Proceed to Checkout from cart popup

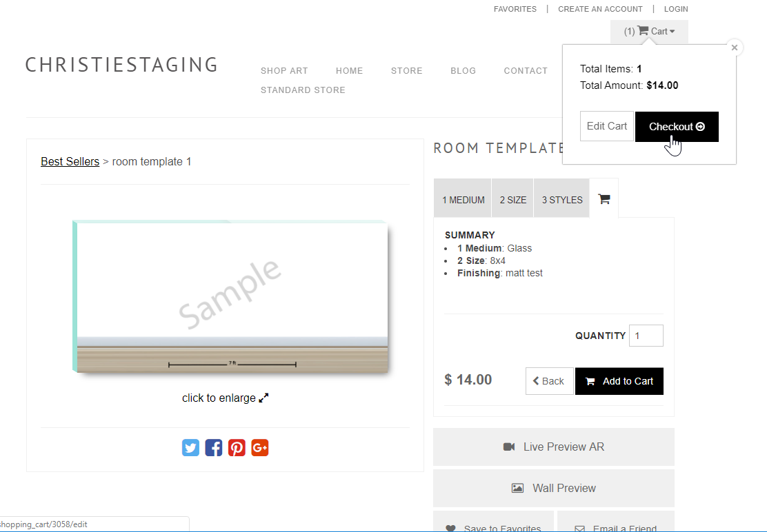pyautogui.click(x=677, y=126)
